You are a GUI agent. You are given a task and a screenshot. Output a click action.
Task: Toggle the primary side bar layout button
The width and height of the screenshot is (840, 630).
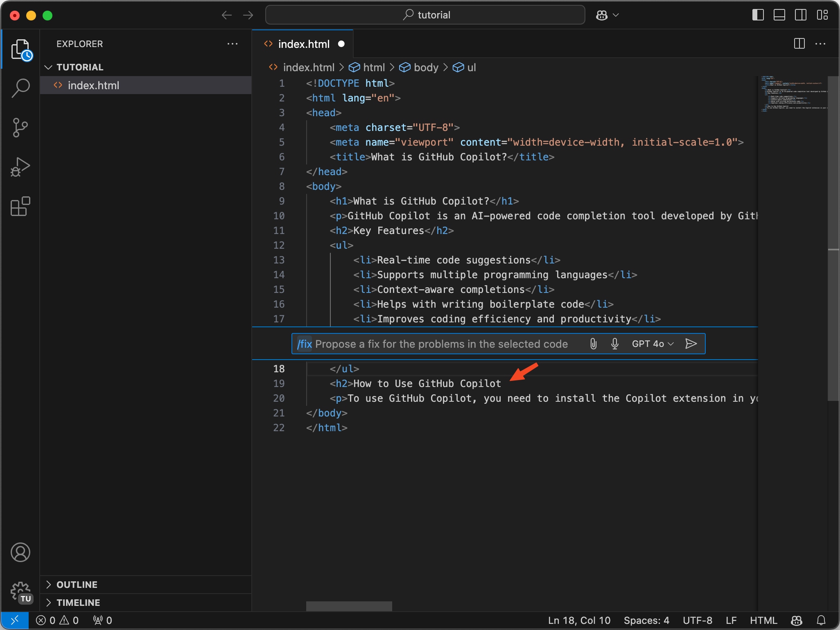(758, 15)
